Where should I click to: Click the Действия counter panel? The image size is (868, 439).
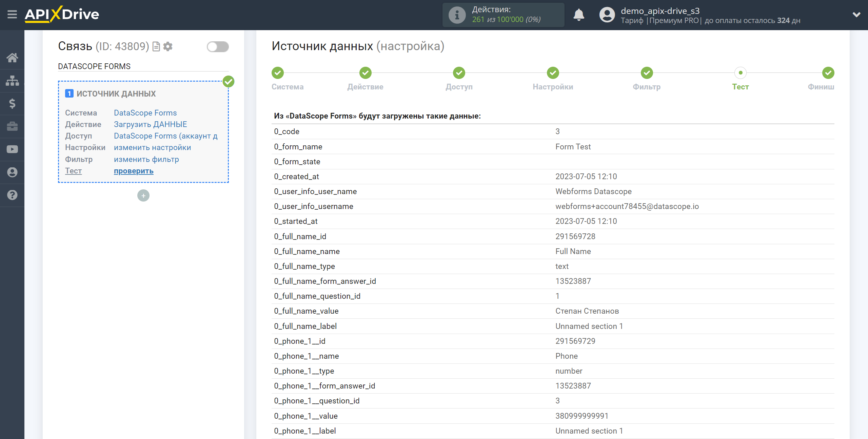[503, 15]
